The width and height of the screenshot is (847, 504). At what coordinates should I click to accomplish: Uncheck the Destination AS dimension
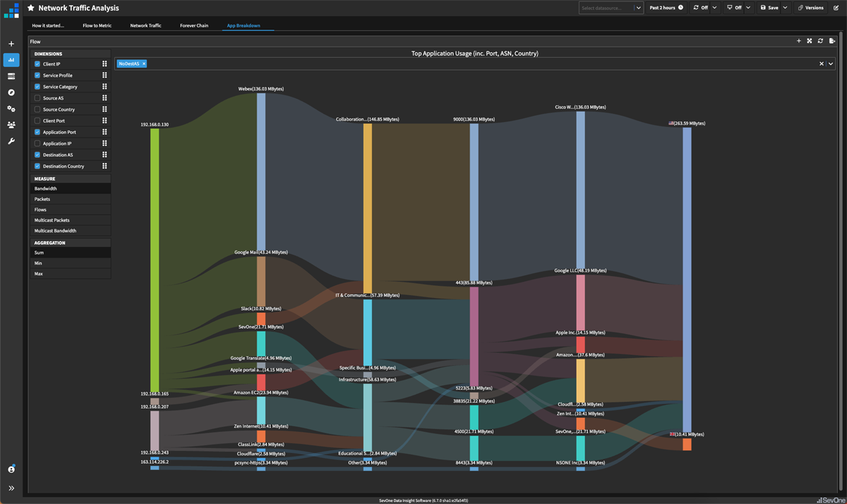[x=37, y=155]
